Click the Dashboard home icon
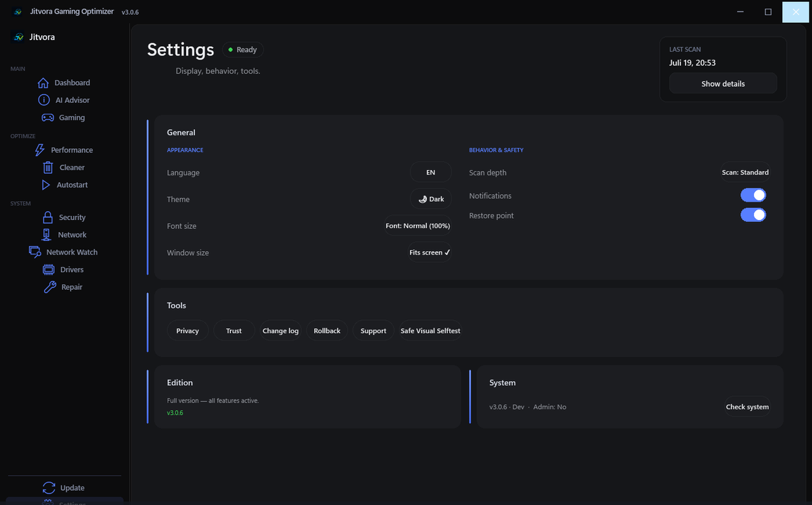This screenshot has width=812, height=505. [x=43, y=83]
